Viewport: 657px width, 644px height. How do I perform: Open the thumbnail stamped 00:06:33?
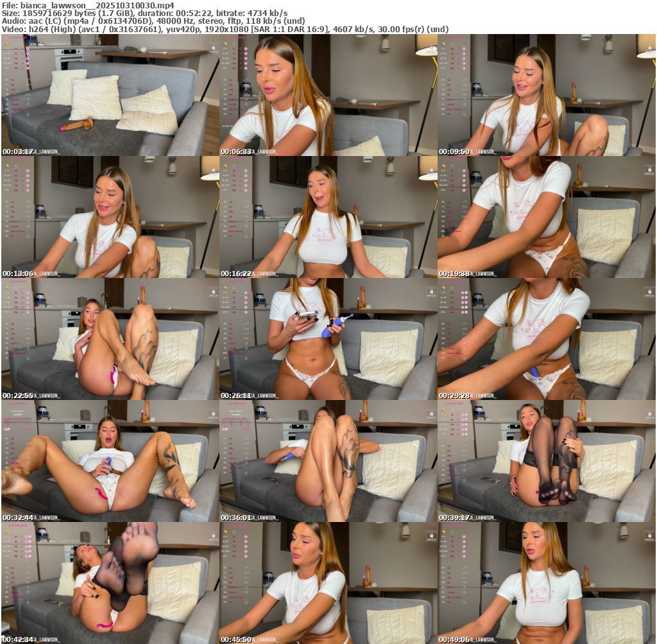pos(328,95)
